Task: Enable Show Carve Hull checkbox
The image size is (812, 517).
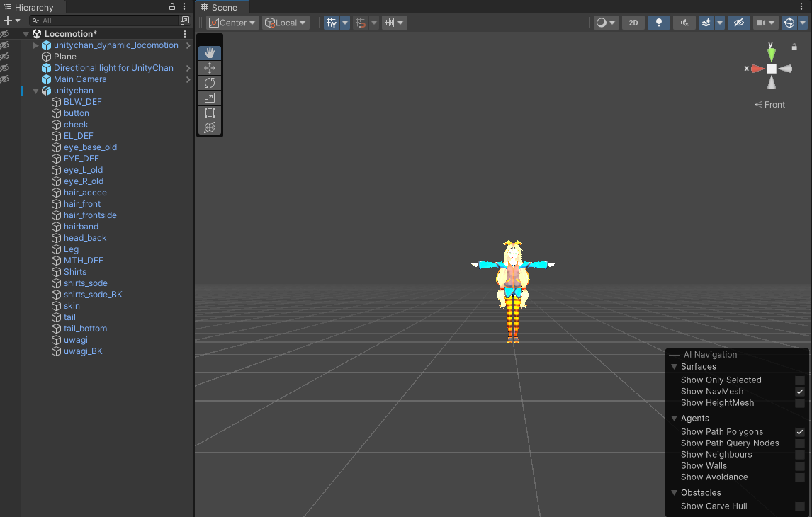Action: point(799,506)
